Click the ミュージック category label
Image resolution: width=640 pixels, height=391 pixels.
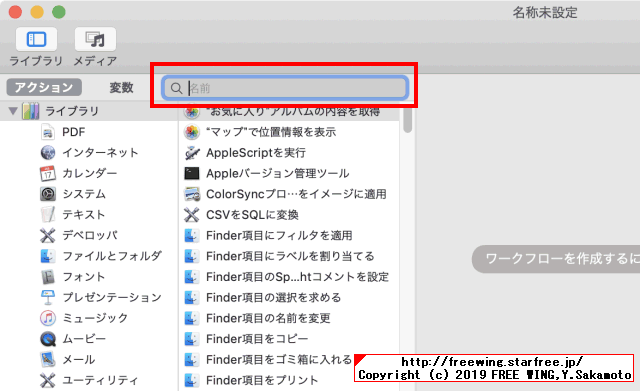95,318
